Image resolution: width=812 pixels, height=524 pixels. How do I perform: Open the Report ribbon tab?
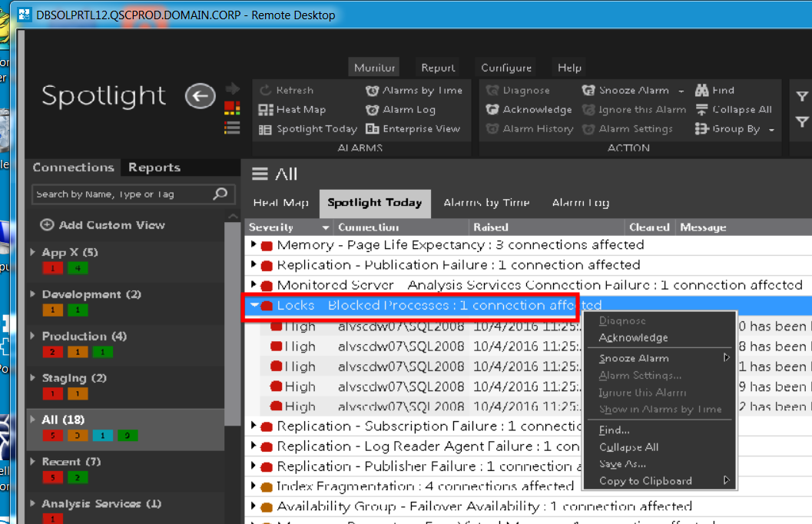(x=438, y=68)
